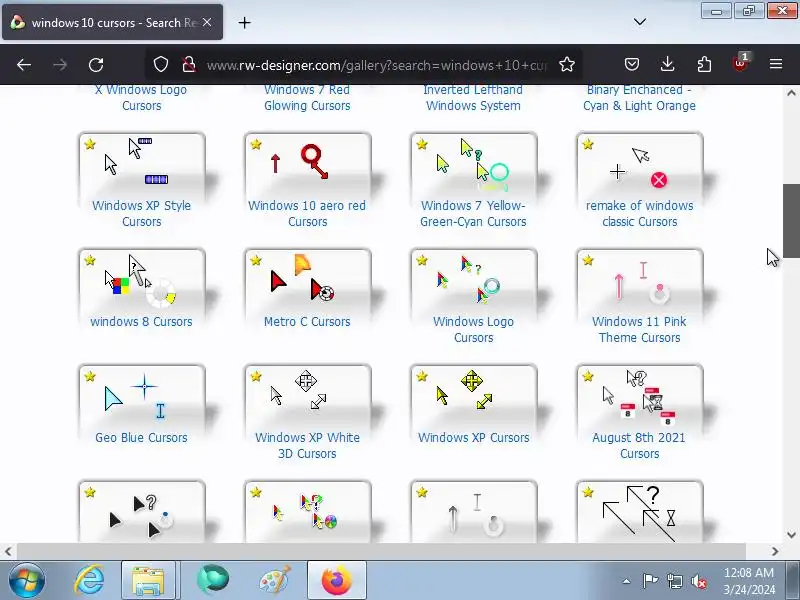Open the Firefox application menu
This screenshot has width=800, height=600.
(x=776, y=64)
